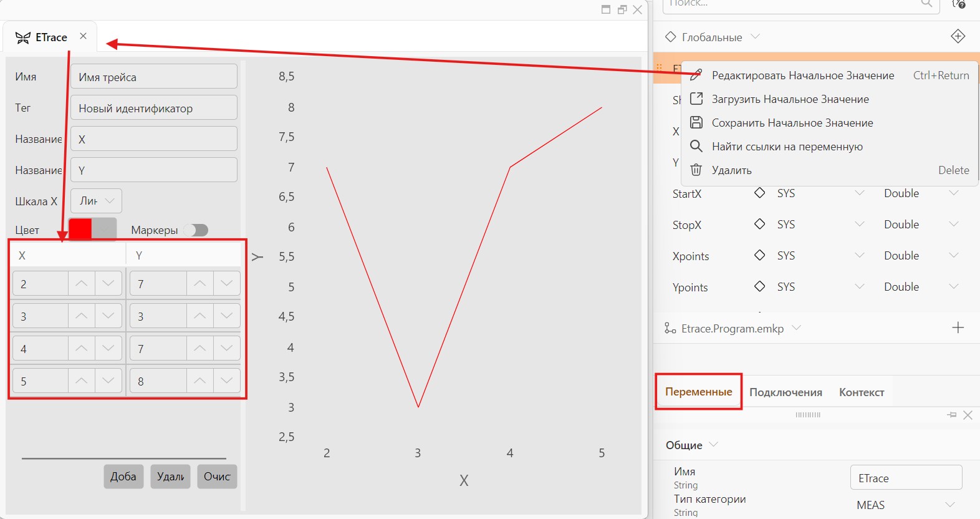Click the pencil icon for editing initial value
The height and width of the screenshot is (519, 980).
point(696,75)
